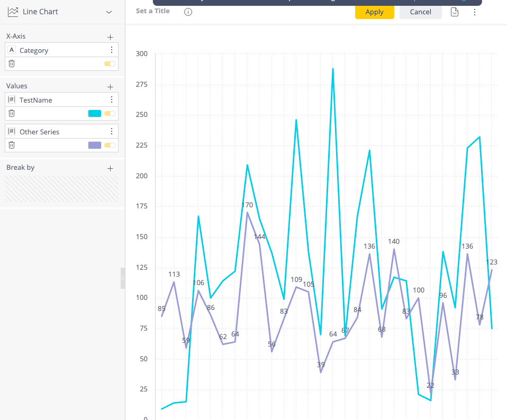Image resolution: width=507 pixels, height=420 pixels.
Task: Click the document icon beside Cancel
Action: 454,12
